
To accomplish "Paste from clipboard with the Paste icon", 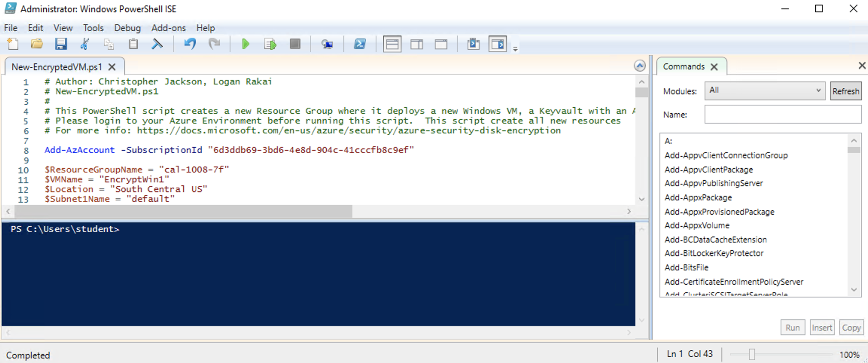I will point(133,44).
